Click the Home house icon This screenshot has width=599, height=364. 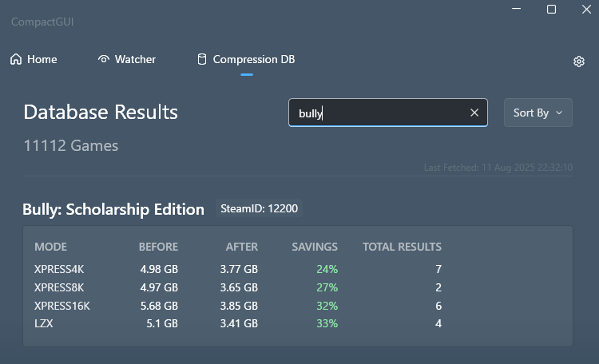point(16,59)
